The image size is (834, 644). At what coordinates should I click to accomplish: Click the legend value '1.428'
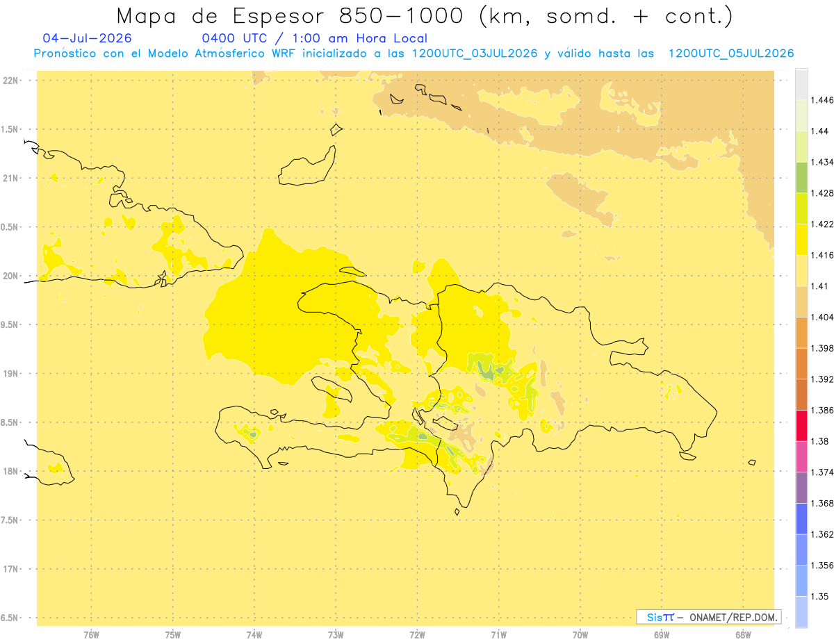click(823, 193)
